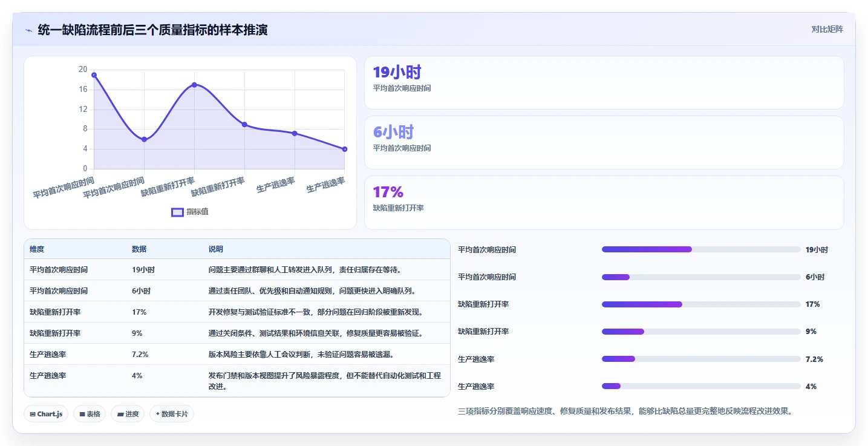Click the footnote starting 三项指标分别覆盖
The width and height of the screenshot is (868, 446).
tap(625, 412)
